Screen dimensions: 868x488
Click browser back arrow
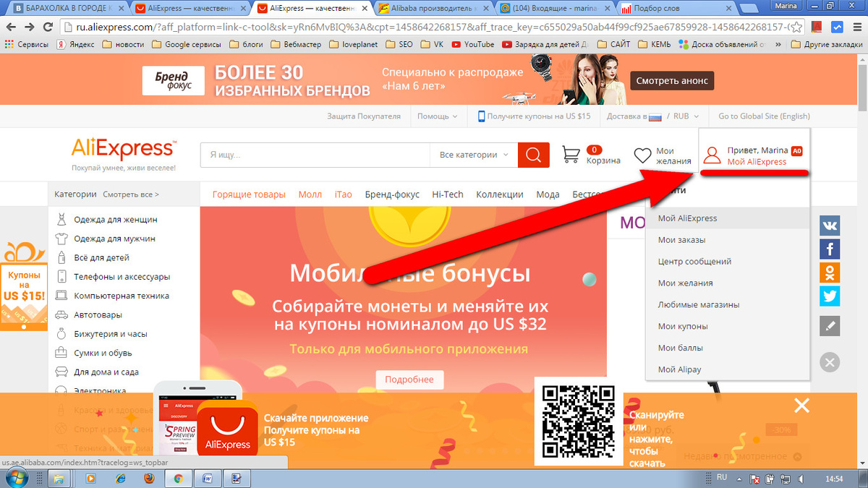pos(11,27)
